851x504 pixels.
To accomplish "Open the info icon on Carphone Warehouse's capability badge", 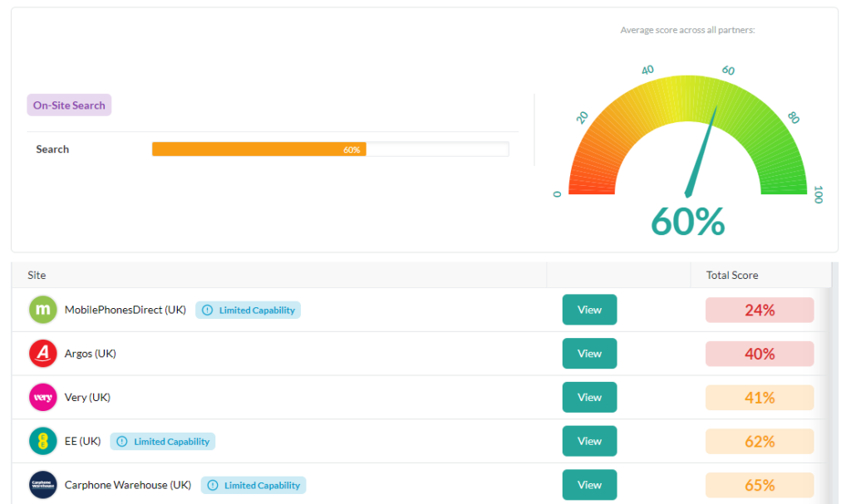I will pos(211,485).
